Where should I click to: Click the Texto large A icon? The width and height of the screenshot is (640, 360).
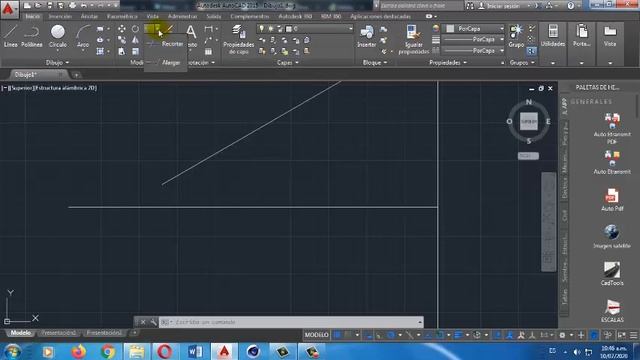191,32
